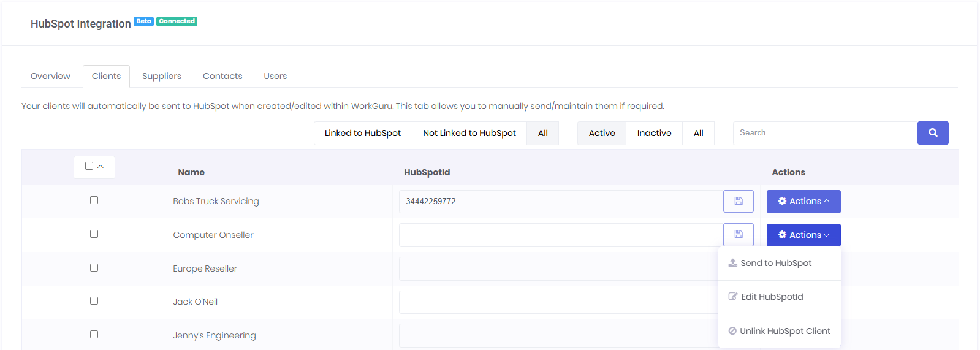Screen dimensions: 980x350
Task: Click Jenny's Engineering HubSpotId input field
Action: (558, 335)
